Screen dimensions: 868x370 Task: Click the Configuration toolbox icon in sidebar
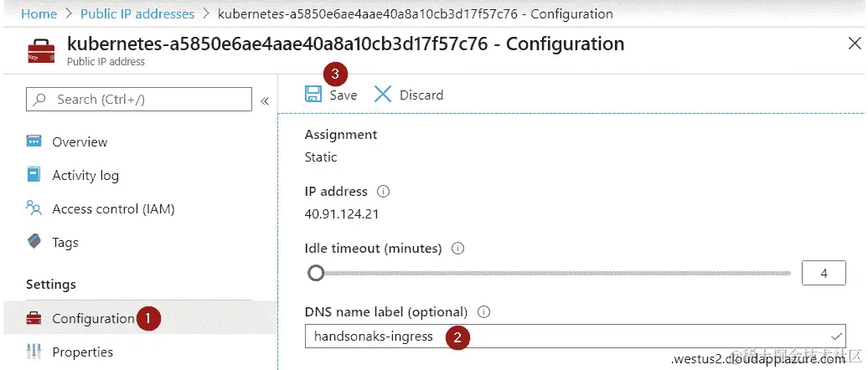[34, 319]
